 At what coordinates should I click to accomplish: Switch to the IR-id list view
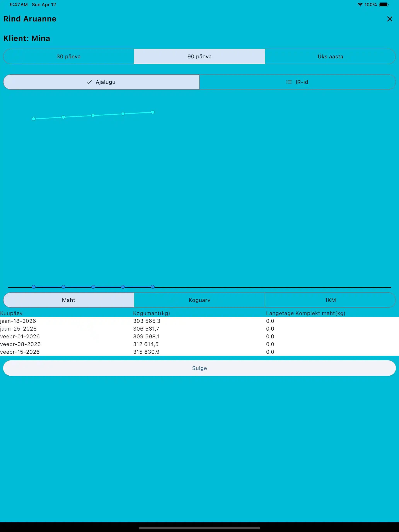click(297, 82)
